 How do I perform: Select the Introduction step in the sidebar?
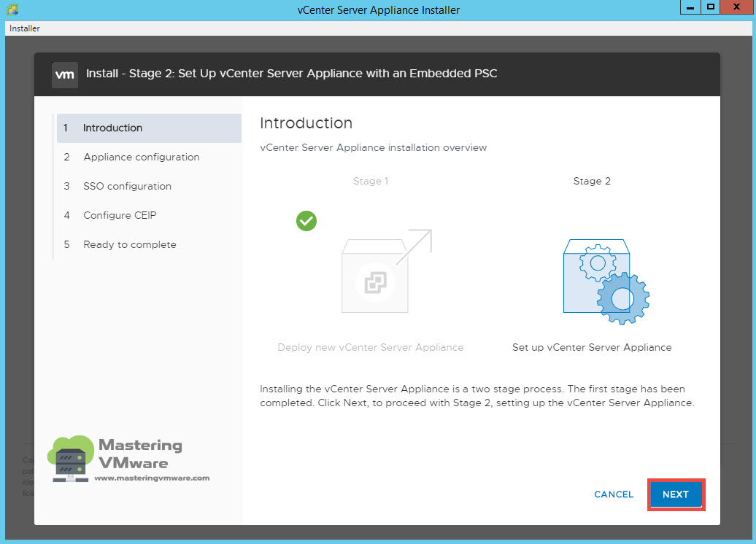(x=149, y=128)
